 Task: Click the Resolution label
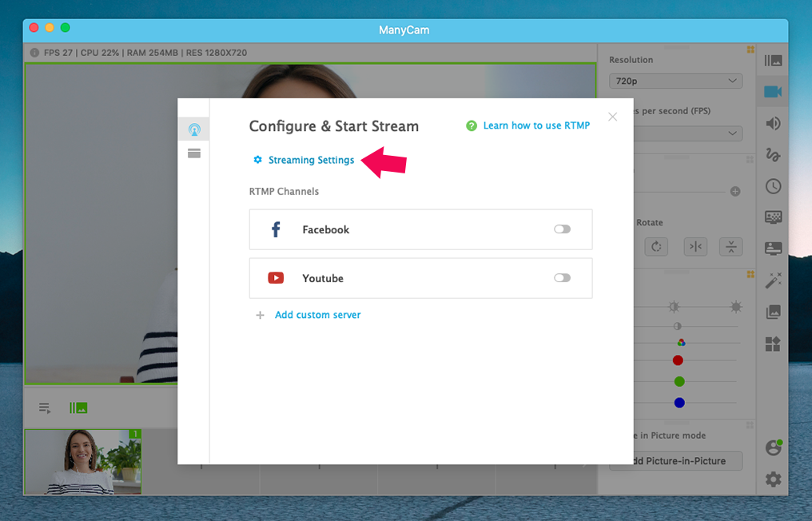pos(631,60)
